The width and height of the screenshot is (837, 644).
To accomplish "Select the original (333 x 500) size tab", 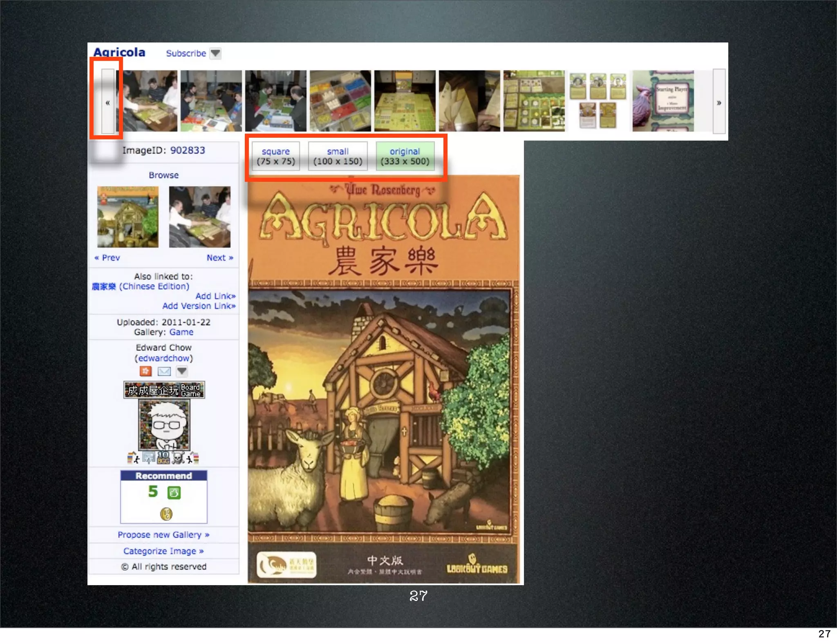I will pyautogui.click(x=405, y=156).
